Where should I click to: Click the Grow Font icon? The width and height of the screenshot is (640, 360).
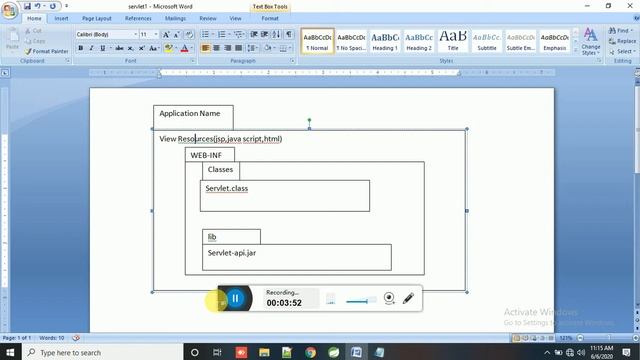click(166, 35)
